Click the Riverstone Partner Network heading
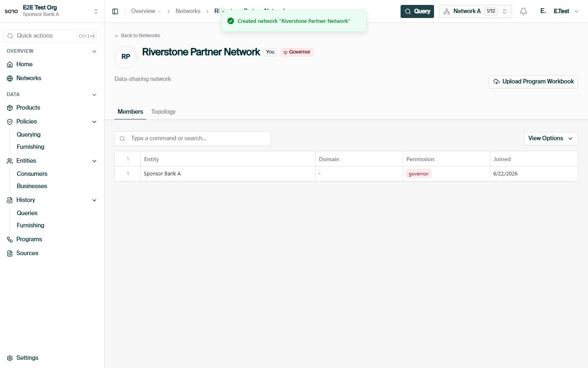588x368 pixels. tap(201, 52)
